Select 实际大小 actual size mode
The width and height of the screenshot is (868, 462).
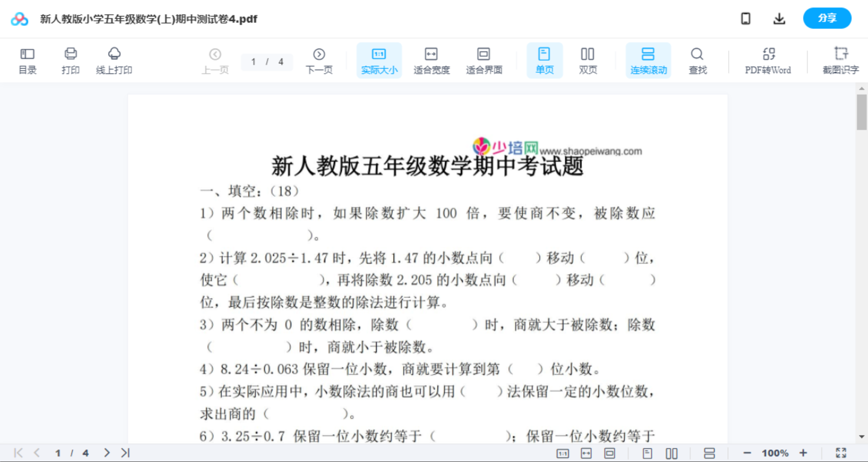click(x=379, y=60)
